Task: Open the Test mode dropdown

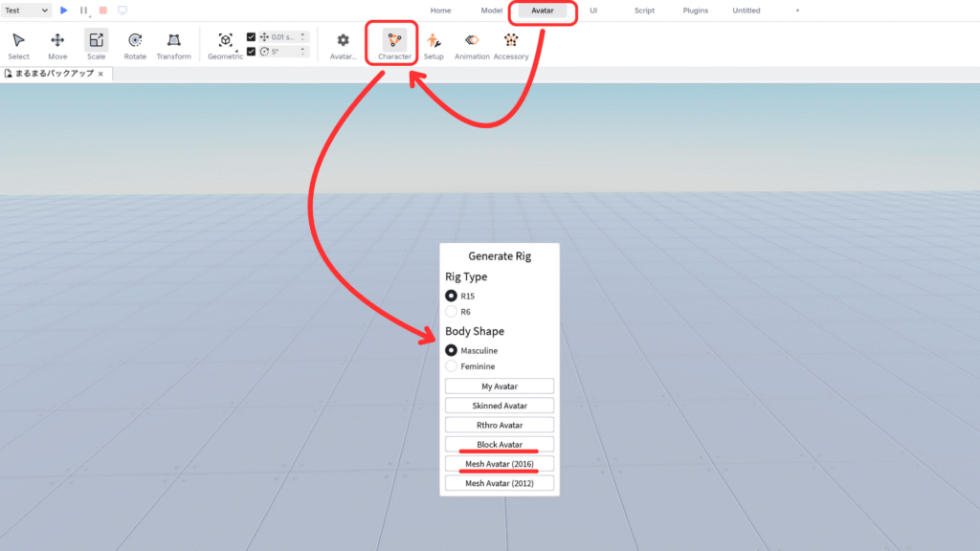Action: tap(27, 11)
